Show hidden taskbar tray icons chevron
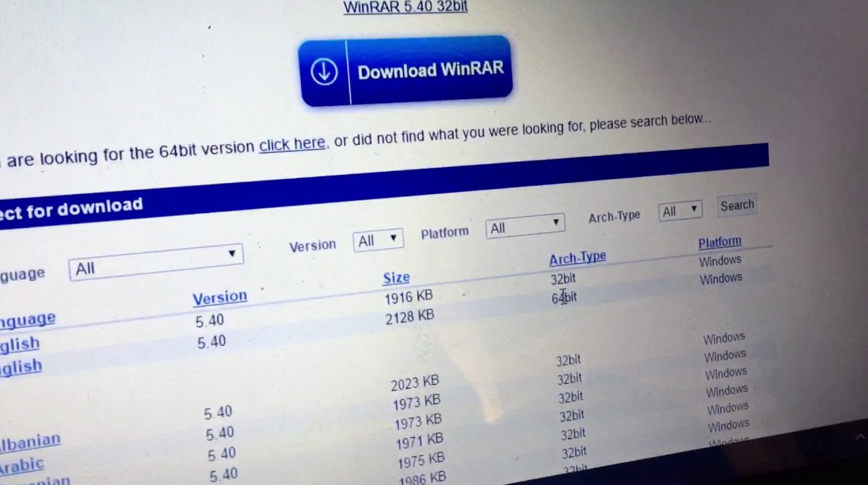 [859, 437]
